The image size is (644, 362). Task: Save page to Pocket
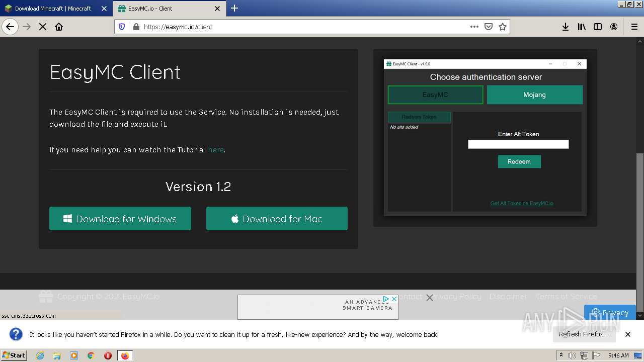488,27
